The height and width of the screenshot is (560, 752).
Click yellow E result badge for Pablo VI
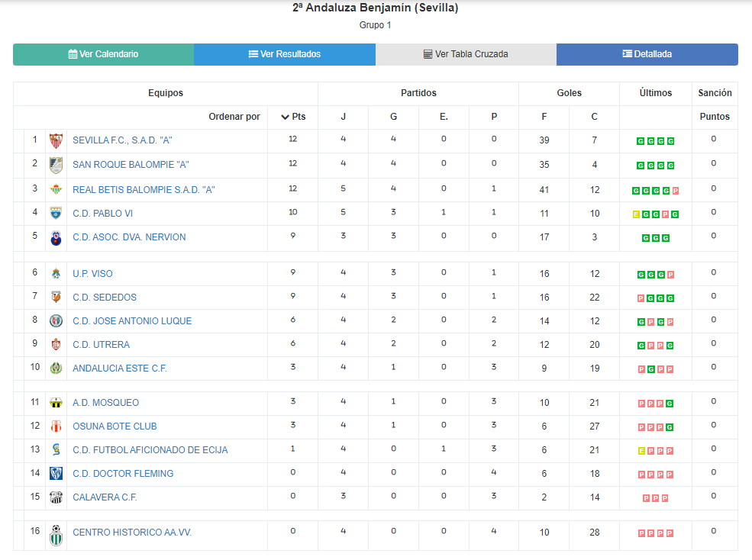636,214
